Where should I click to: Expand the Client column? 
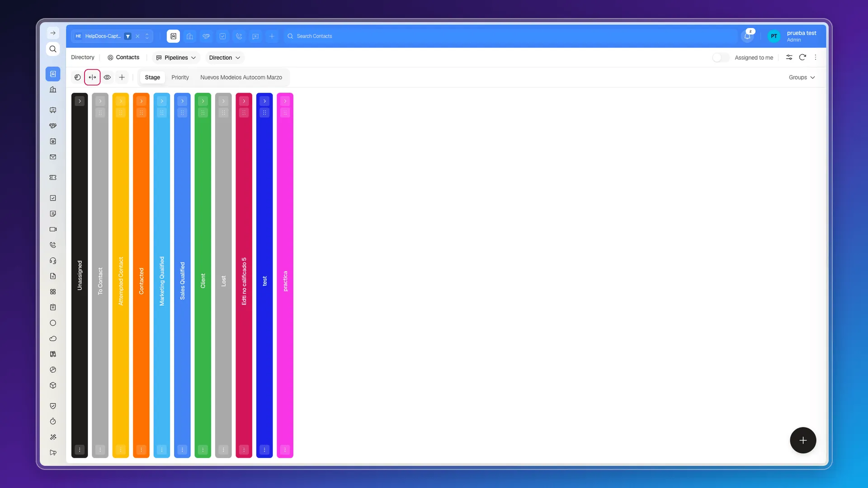[203, 101]
